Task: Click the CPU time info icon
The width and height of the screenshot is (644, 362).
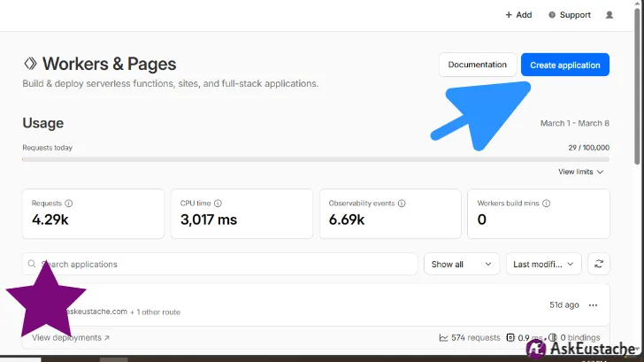Action: click(217, 204)
